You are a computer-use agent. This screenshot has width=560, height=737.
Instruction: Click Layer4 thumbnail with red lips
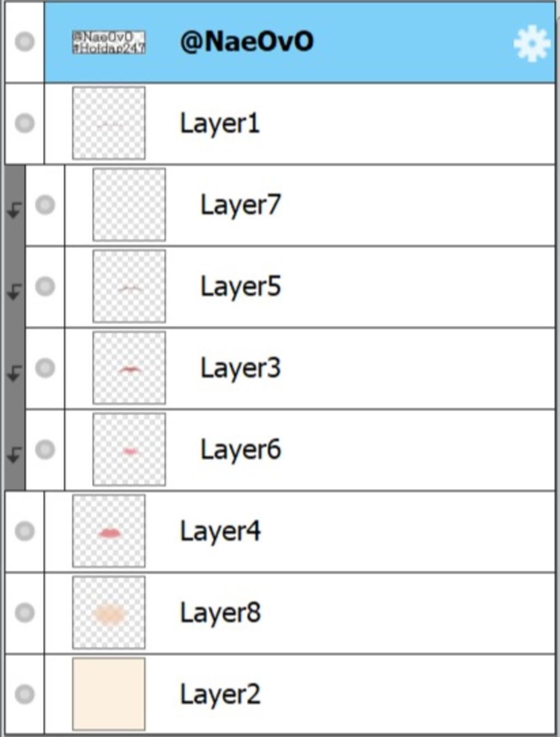(x=109, y=531)
